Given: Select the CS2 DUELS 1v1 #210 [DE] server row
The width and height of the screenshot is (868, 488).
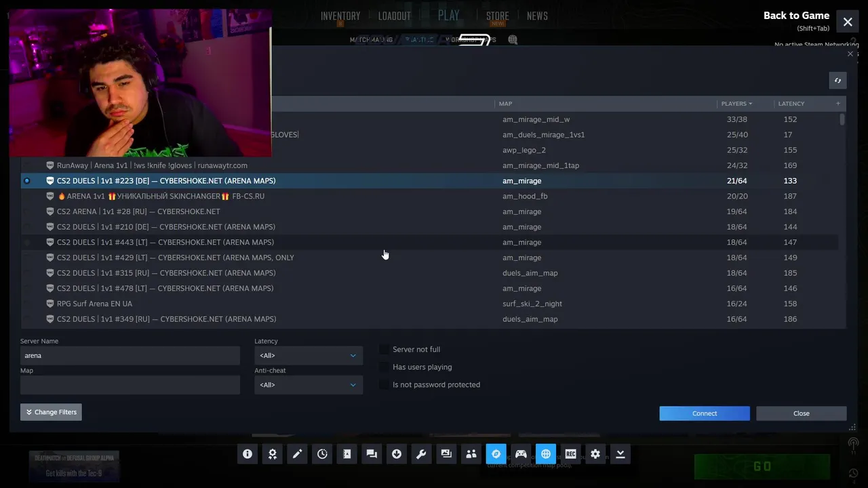Looking at the screenshot, I should pos(430,227).
